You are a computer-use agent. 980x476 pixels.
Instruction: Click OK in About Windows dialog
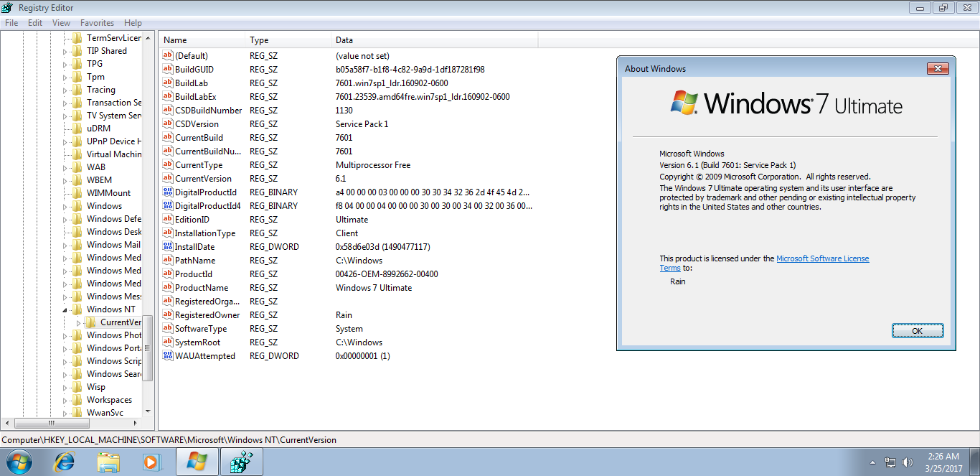[917, 331]
